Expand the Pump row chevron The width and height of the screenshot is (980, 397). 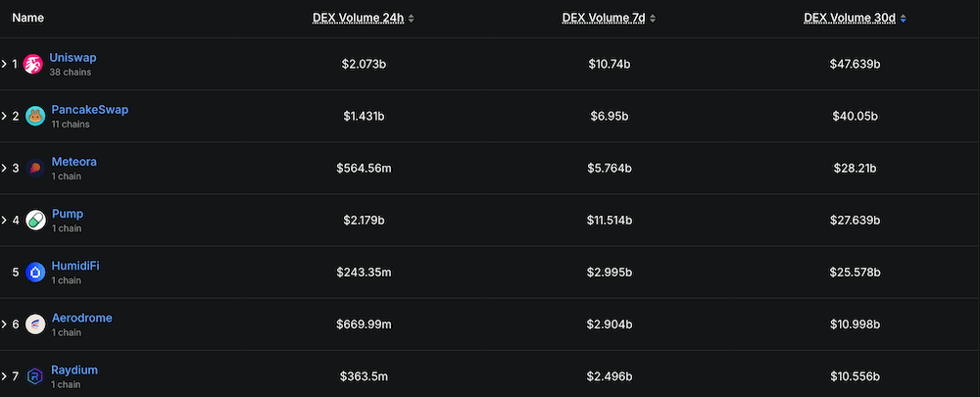tap(4, 221)
